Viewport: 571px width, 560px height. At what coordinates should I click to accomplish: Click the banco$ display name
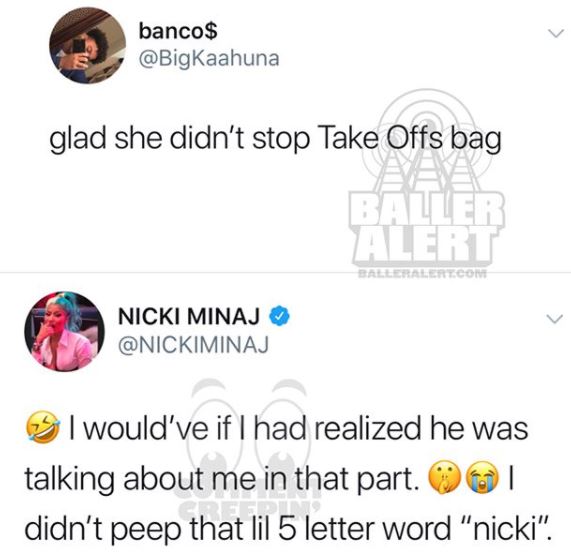[x=178, y=31]
